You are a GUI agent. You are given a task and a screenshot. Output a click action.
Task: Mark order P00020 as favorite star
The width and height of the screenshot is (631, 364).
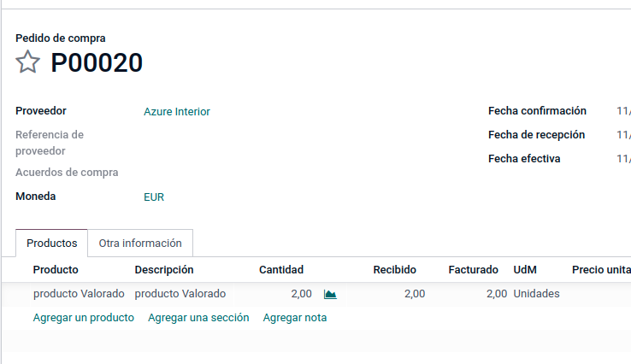(27, 62)
